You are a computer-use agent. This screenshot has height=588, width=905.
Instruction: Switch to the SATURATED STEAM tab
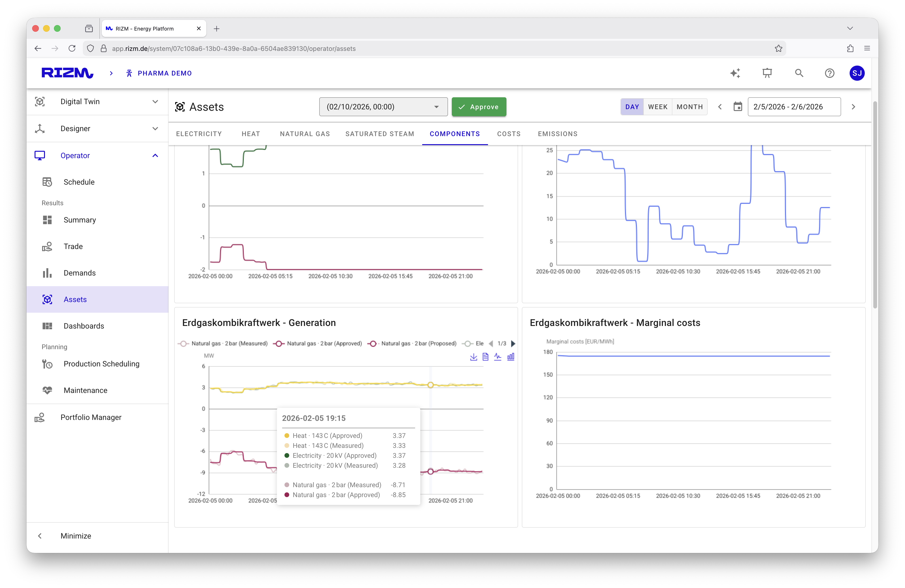point(380,134)
